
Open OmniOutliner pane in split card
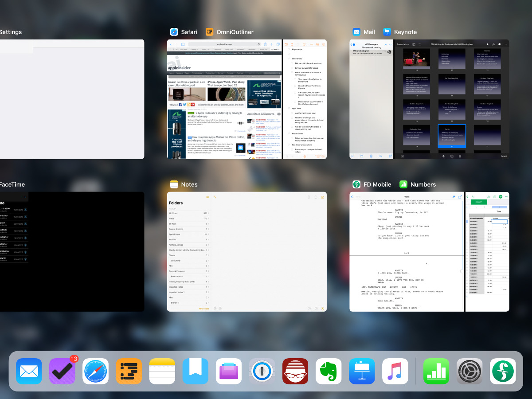click(305, 99)
